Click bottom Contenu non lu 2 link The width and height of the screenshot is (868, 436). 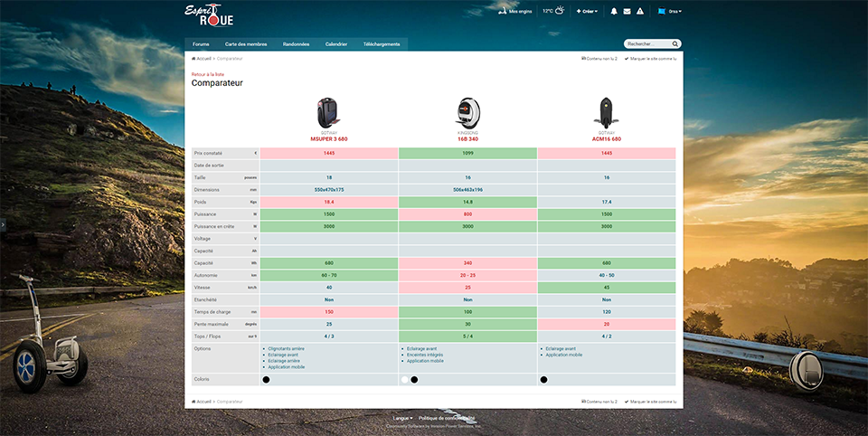point(602,402)
